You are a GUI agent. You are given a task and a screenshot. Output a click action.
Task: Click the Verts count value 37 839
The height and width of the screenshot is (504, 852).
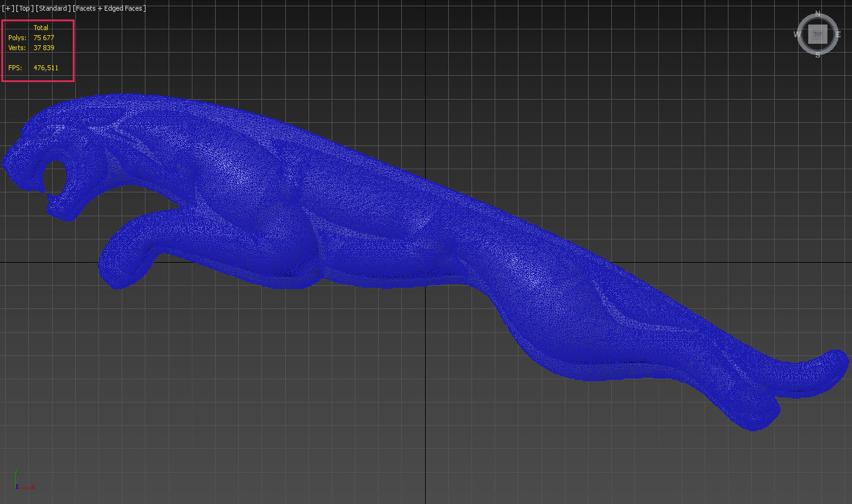click(44, 48)
